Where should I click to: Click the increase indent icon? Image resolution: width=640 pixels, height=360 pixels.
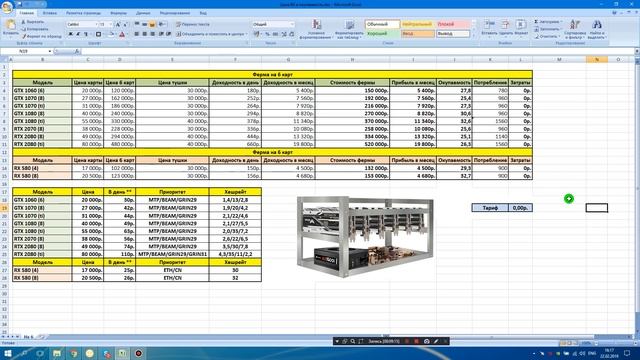tap(169, 34)
